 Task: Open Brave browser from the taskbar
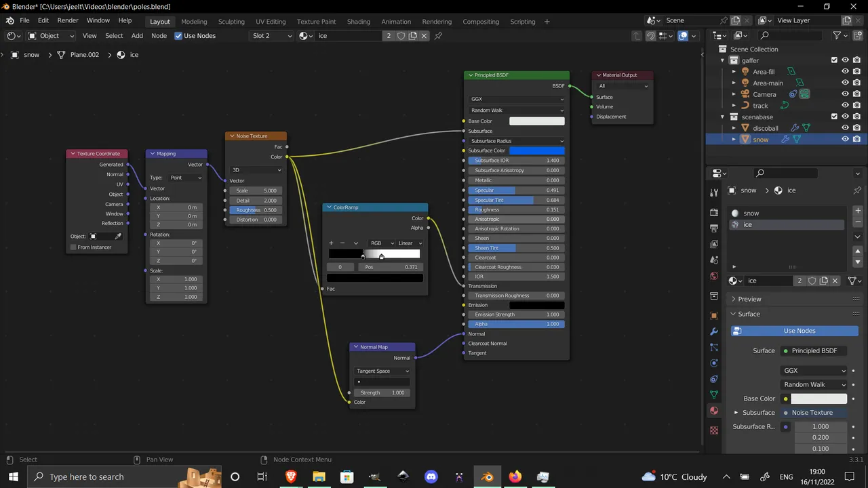tap(291, 476)
